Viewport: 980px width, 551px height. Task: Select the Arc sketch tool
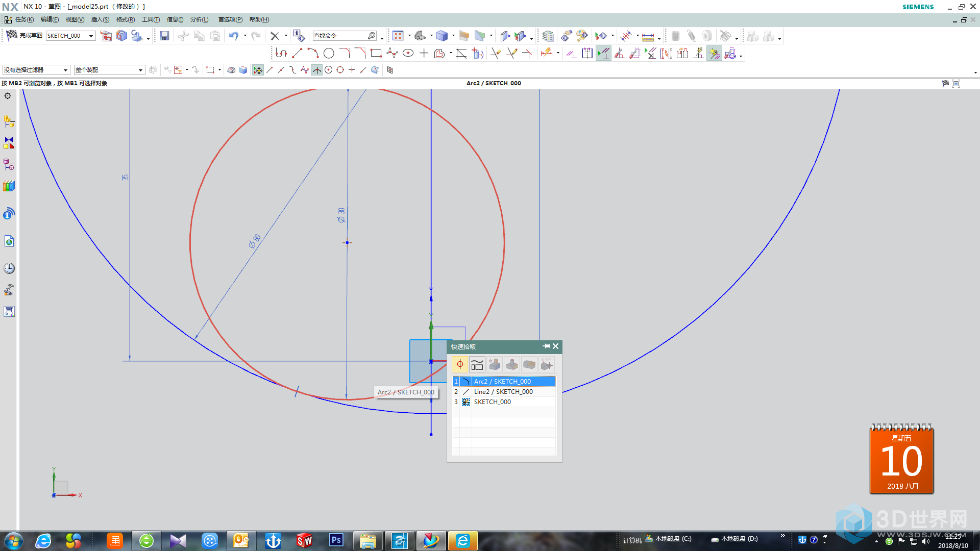[x=313, y=53]
